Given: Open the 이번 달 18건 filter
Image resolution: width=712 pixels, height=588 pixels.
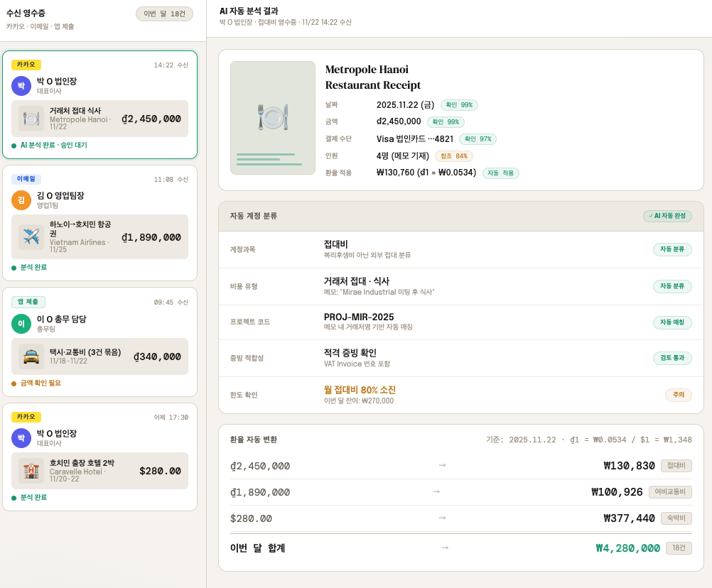Looking at the screenshot, I should point(164,14).
